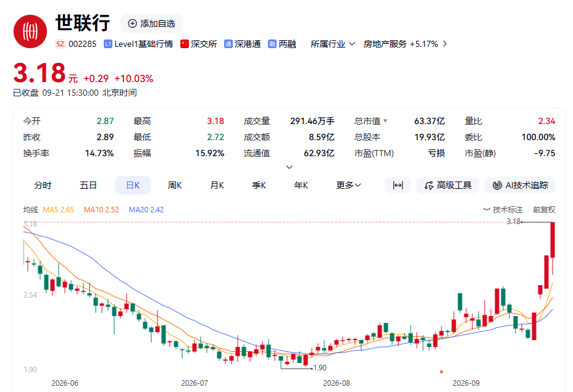Image resolution: width=573 pixels, height=392 pixels.
Task: Expand the 所属行业 dropdown
Action: click(x=333, y=44)
